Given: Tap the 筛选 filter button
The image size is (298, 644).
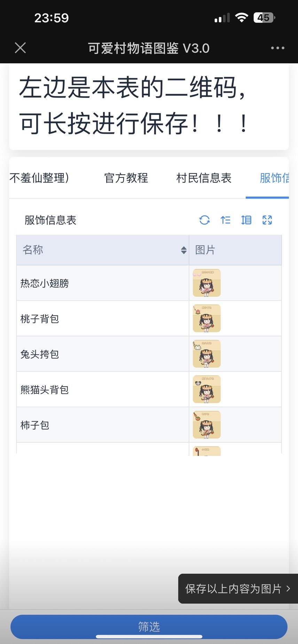Looking at the screenshot, I should [x=149, y=627].
